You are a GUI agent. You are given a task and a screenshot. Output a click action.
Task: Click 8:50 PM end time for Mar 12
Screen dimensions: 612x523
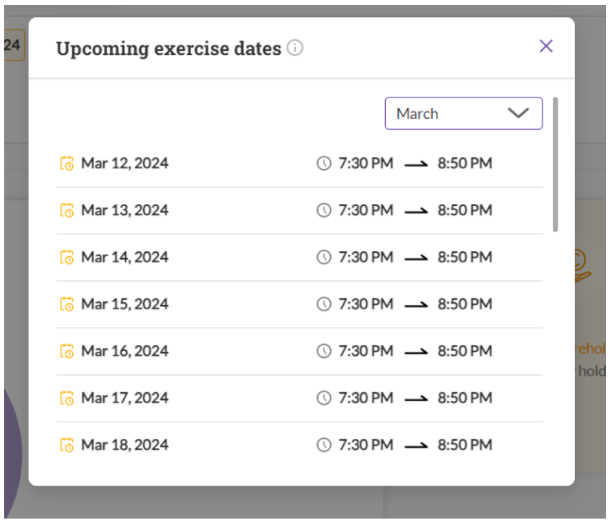[464, 164]
